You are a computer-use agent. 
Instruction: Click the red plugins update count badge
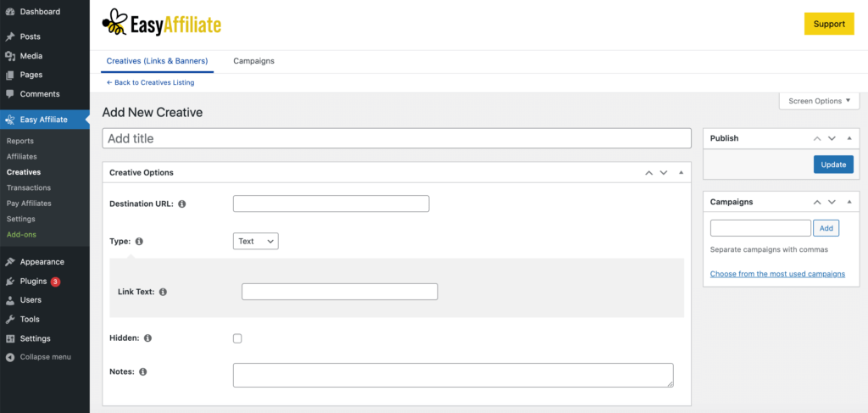pos(55,282)
